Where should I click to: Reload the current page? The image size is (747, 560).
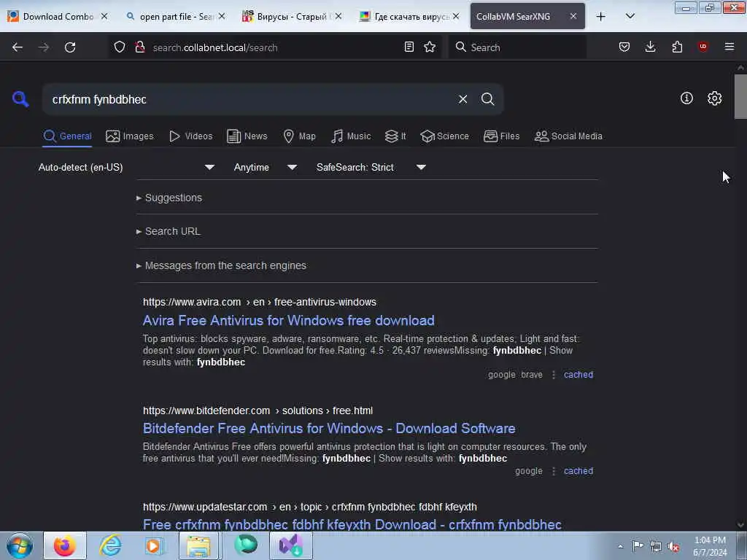coord(70,47)
